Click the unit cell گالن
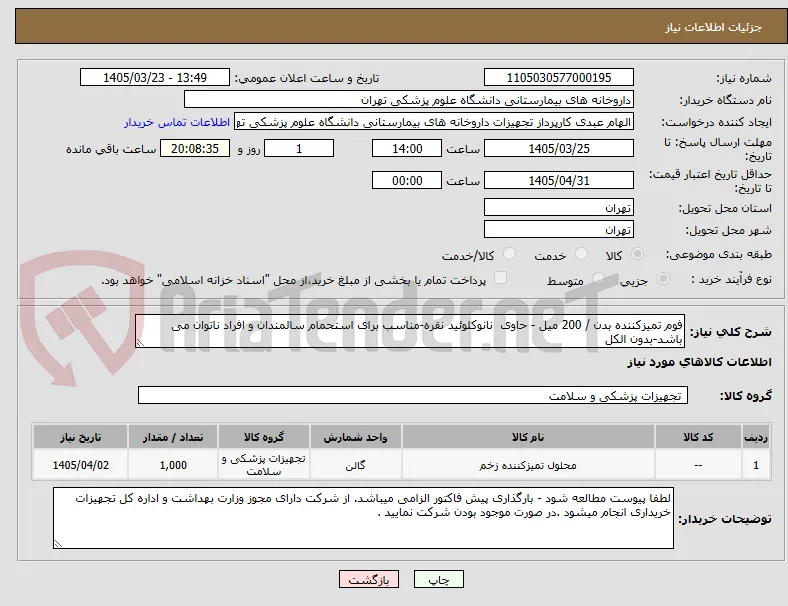Image resolution: width=788 pixels, height=606 pixels. 355,465
